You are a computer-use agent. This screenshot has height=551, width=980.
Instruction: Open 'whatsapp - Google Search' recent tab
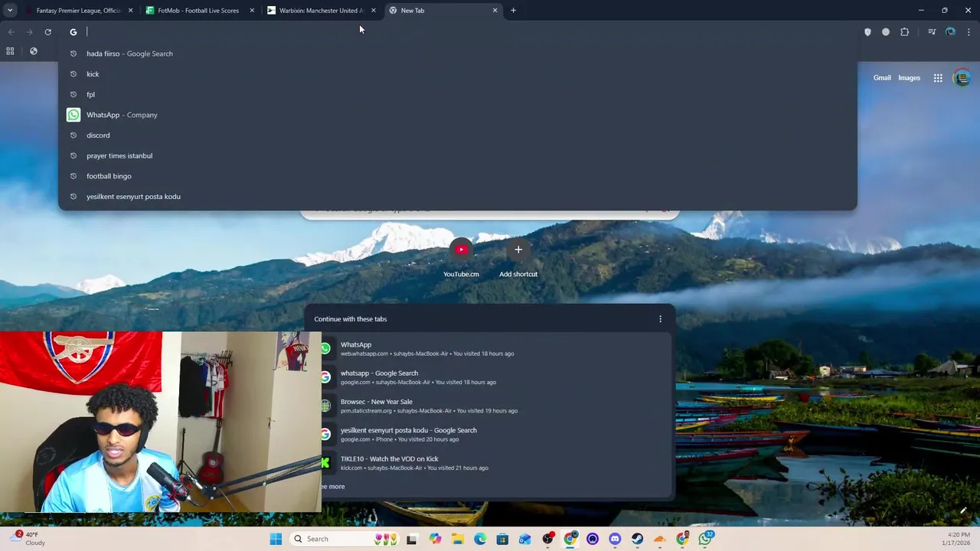[490, 377]
